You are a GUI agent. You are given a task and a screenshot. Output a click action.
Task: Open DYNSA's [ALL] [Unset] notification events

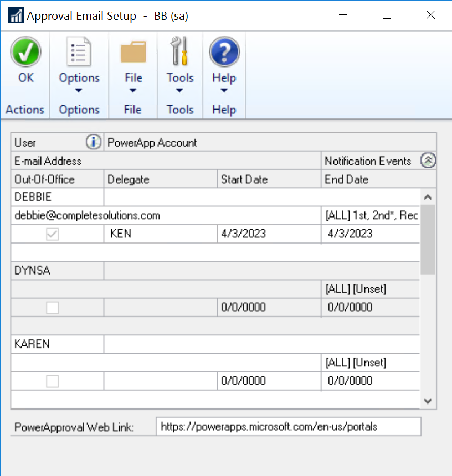[x=370, y=289]
